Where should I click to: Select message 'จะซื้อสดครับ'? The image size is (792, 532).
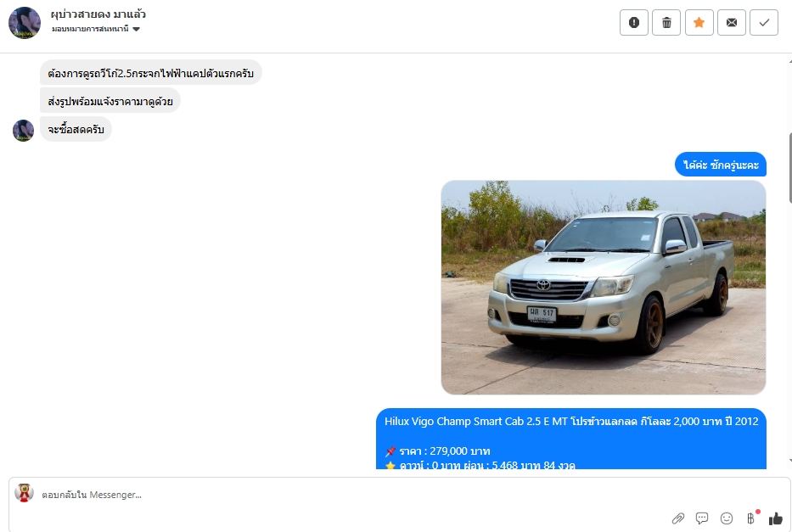click(76, 130)
